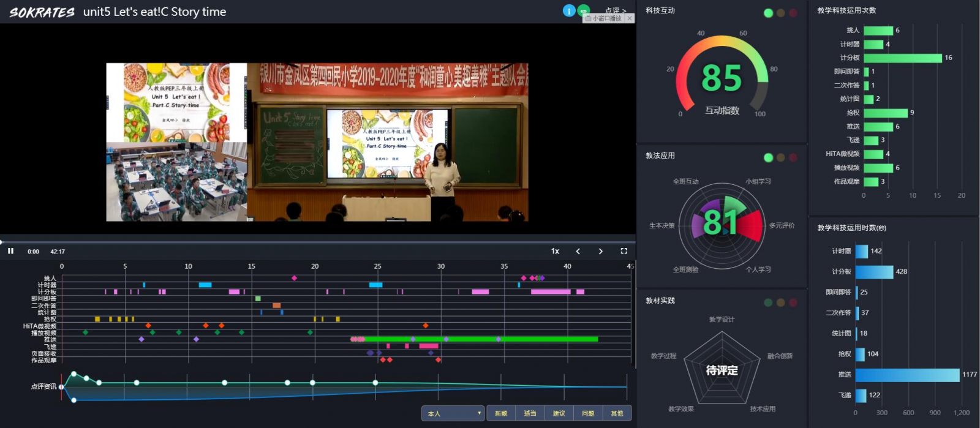Pause the lesson video playback
980x428 pixels.
pos(10,251)
